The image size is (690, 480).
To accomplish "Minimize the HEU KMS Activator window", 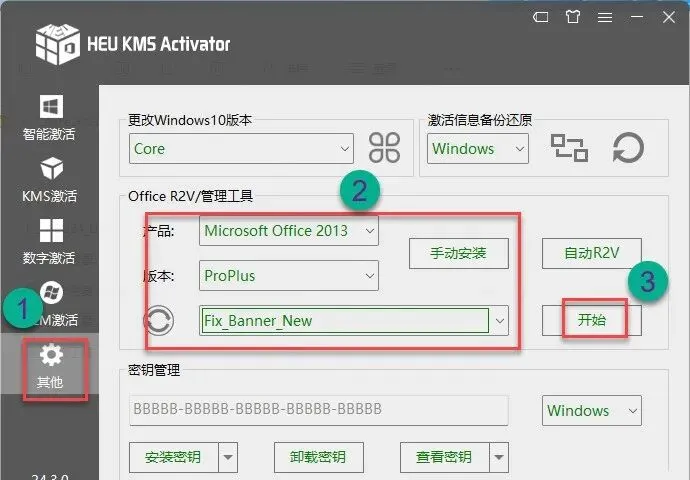I will point(637,17).
